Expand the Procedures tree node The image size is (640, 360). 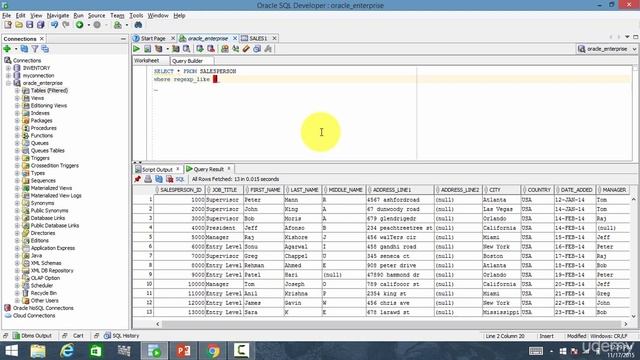click(x=17, y=128)
